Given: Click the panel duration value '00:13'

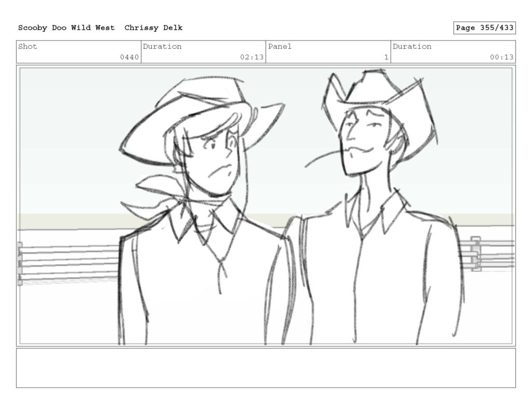Looking at the screenshot, I should pos(501,57).
